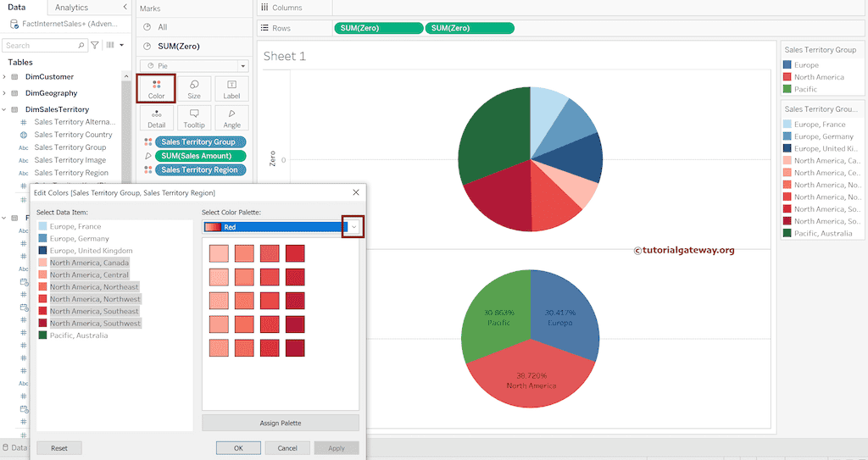Image resolution: width=868 pixels, height=460 pixels.
Task: Open the Select Color Palette dropdown arrow
Action: coord(353,227)
